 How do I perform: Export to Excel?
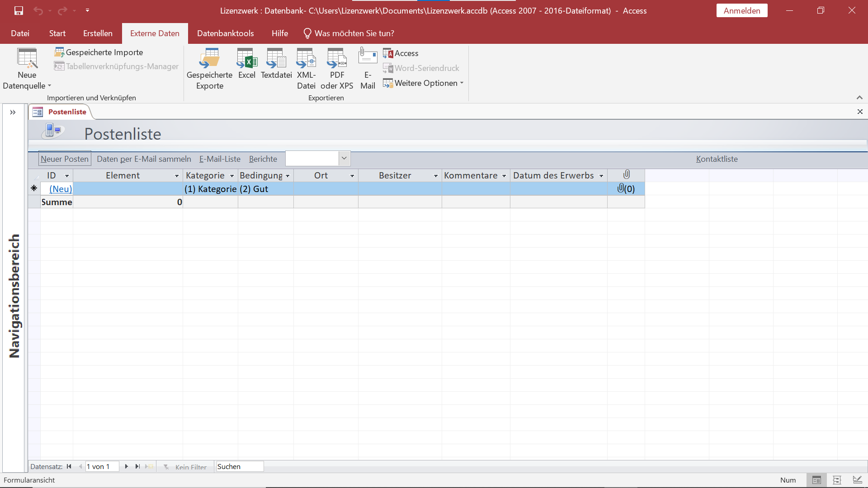(x=247, y=63)
